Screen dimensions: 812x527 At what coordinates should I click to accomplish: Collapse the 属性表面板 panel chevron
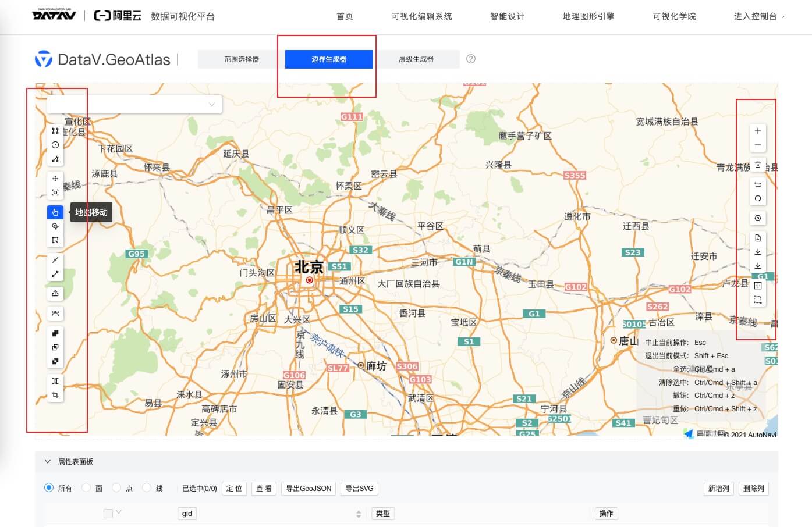coord(48,461)
